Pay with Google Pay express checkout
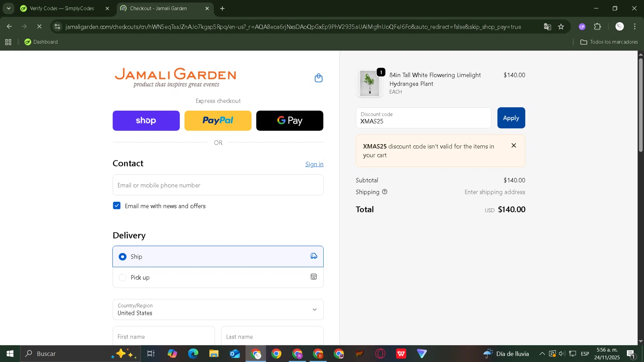 click(290, 121)
